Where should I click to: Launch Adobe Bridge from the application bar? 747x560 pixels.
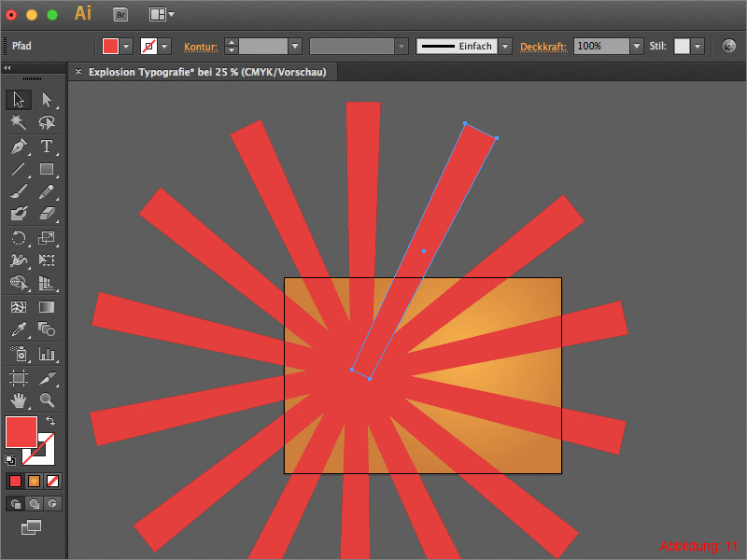(x=120, y=14)
